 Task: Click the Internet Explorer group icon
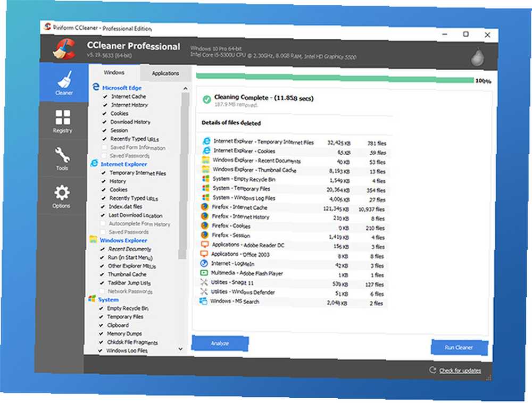94,163
